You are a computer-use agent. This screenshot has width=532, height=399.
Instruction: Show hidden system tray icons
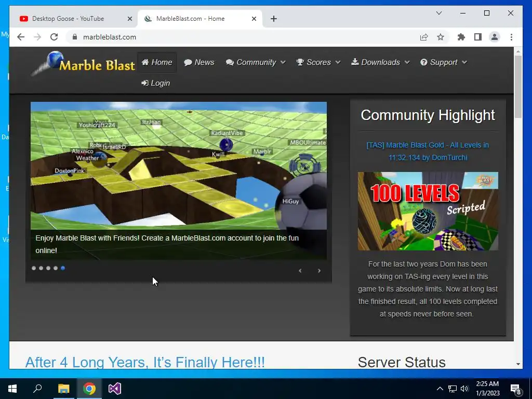tap(440, 389)
